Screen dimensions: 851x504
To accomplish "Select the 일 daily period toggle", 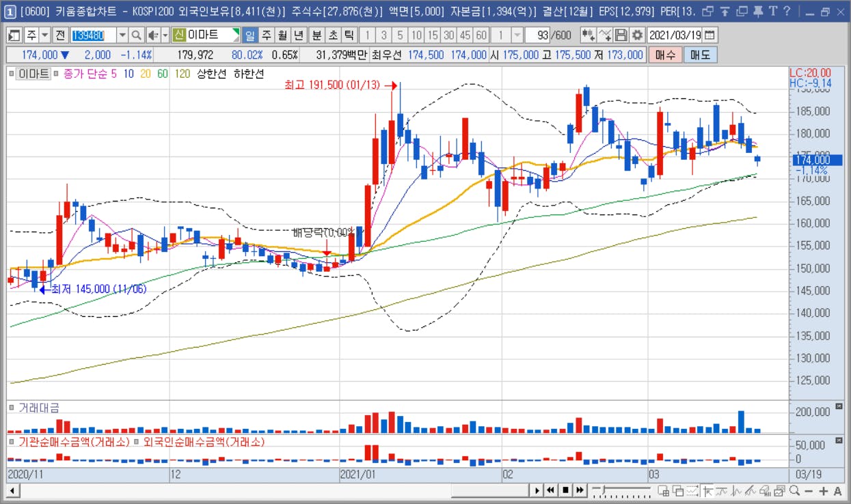I will [x=249, y=35].
